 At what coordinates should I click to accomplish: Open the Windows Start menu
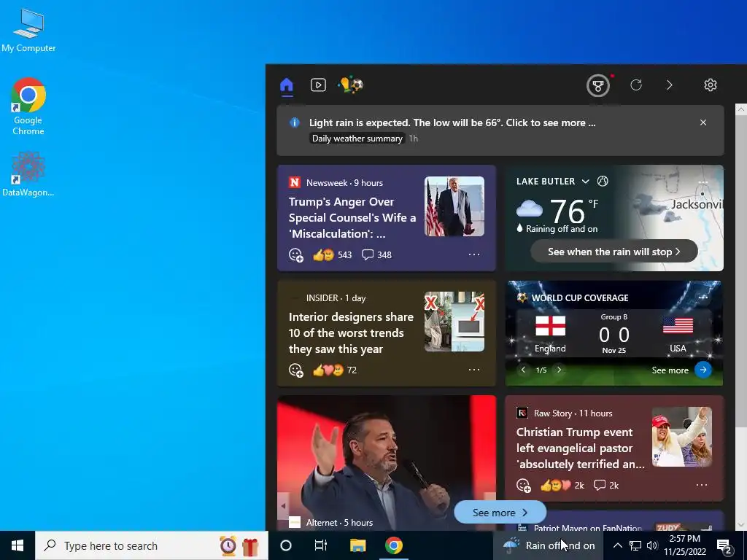point(18,545)
